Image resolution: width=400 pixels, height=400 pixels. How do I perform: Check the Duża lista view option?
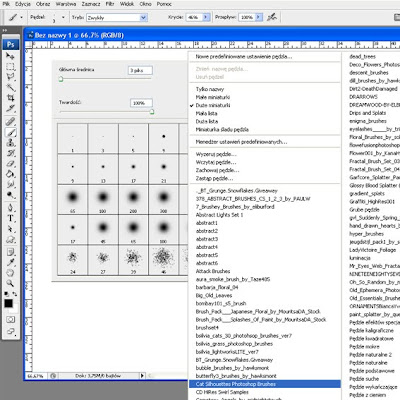[207, 121]
